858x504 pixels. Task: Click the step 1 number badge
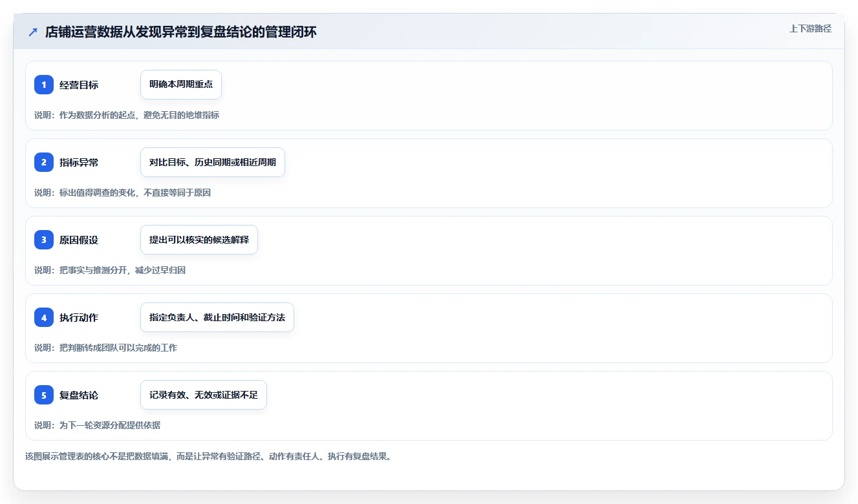click(44, 85)
